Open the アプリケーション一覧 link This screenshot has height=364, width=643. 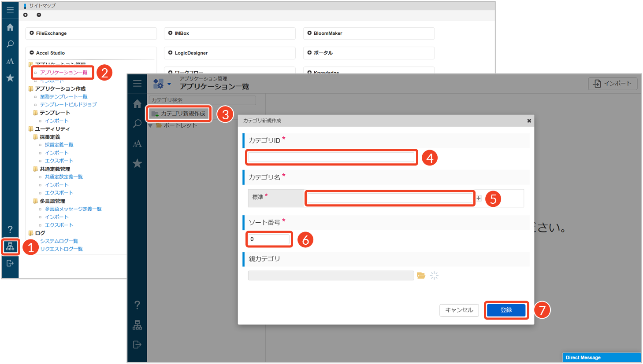[x=63, y=73]
